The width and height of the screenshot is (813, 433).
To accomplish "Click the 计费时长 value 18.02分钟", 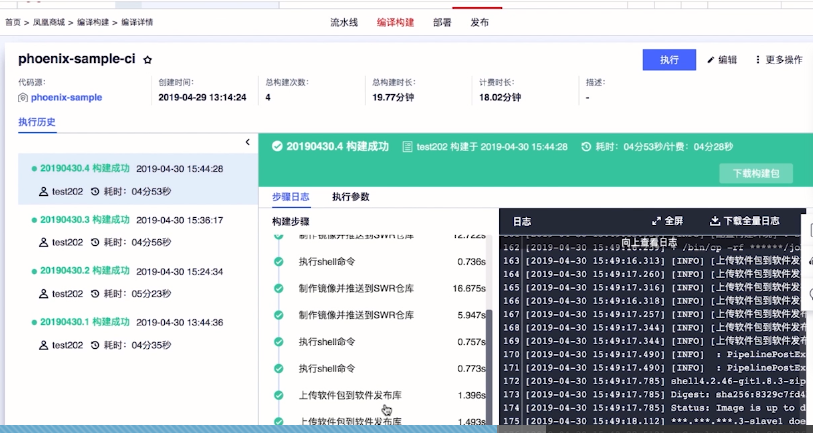I will [500, 97].
